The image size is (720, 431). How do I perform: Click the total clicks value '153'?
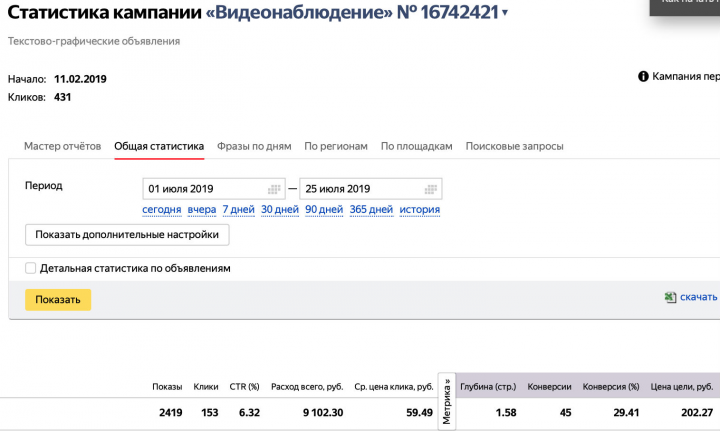point(209,413)
